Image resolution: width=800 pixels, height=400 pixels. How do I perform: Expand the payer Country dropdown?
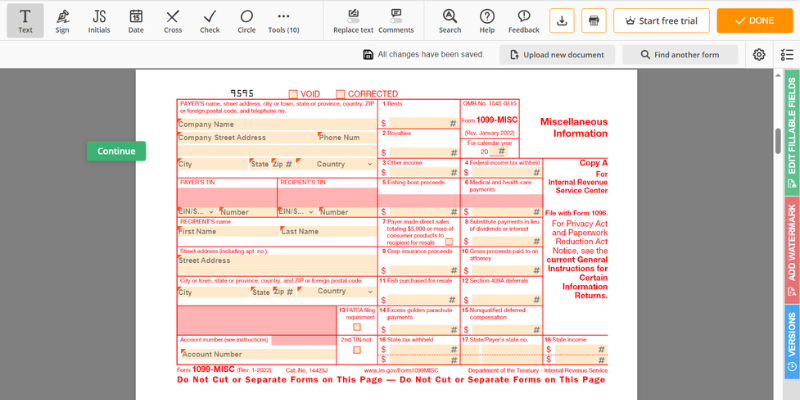point(336,164)
